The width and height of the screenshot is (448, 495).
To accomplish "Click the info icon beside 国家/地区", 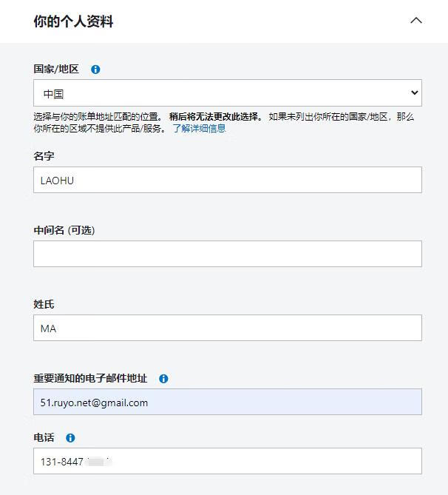I will pos(95,70).
